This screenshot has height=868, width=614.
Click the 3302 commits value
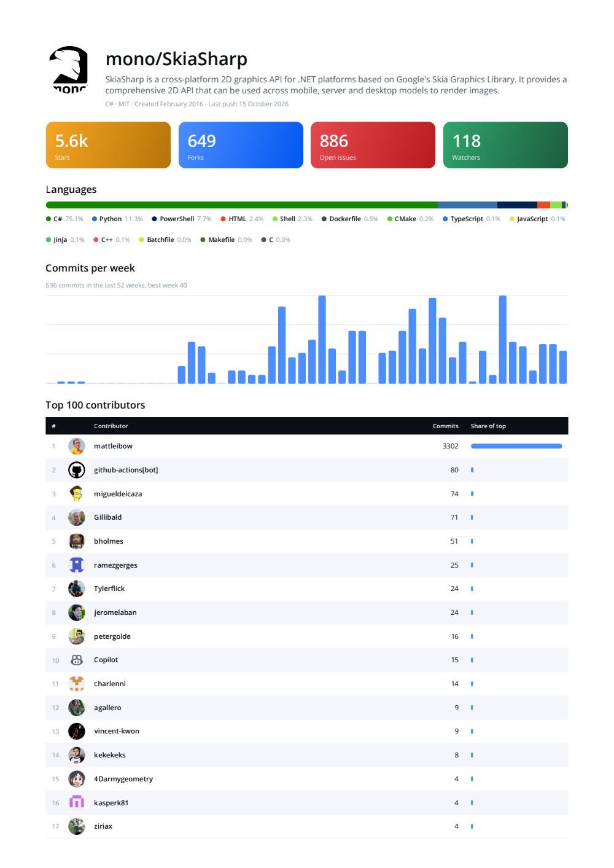tap(450, 446)
